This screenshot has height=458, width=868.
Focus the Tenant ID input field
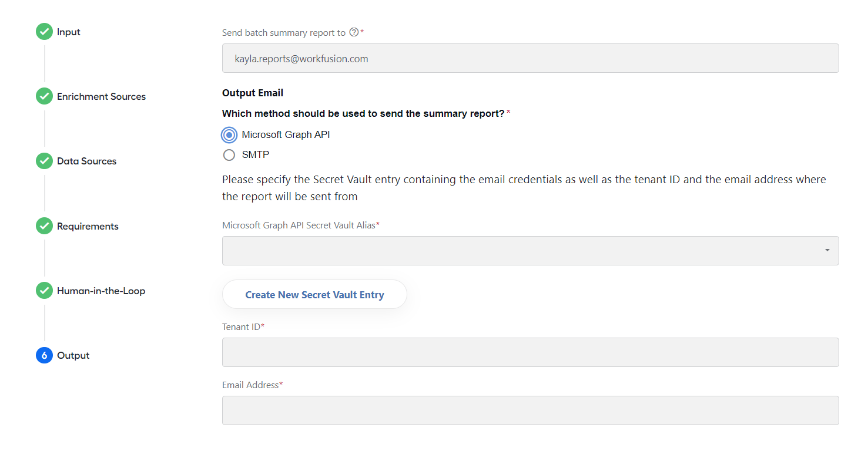coord(530,352)
